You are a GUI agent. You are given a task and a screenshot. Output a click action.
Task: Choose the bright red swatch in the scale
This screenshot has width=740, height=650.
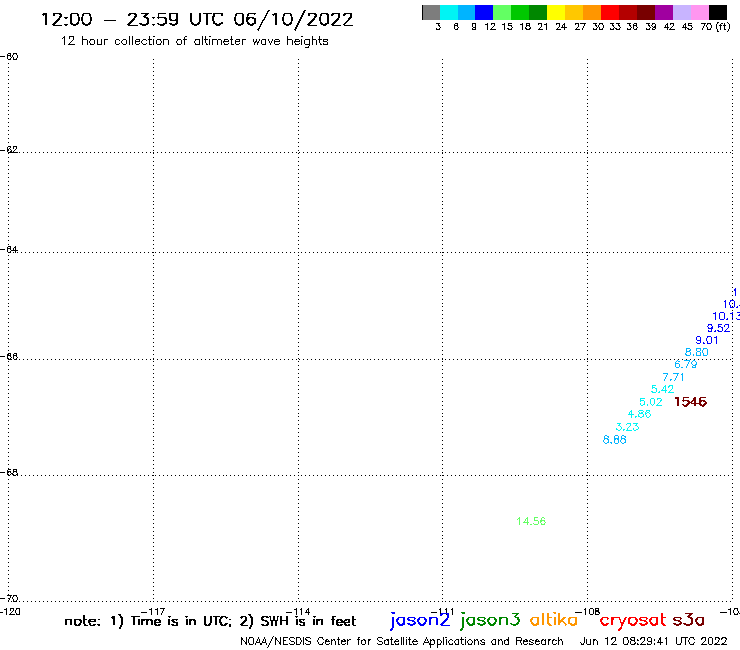tap(610, 12)
